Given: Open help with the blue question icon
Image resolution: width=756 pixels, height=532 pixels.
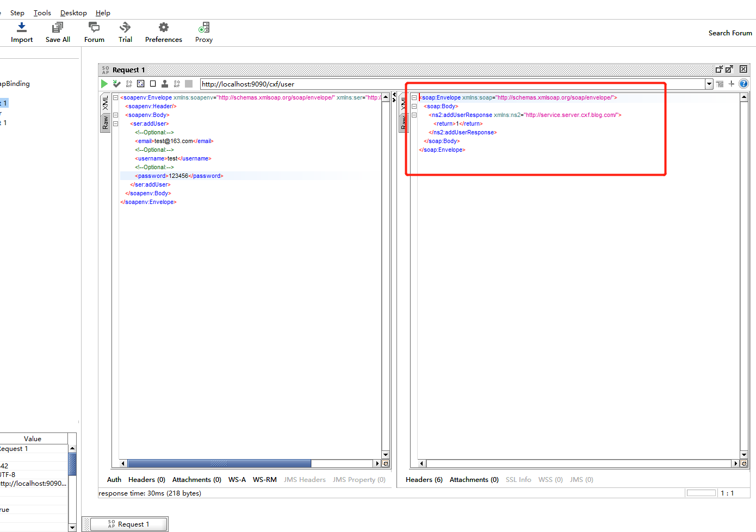Looking at the screenshot, I should [743, 84].
